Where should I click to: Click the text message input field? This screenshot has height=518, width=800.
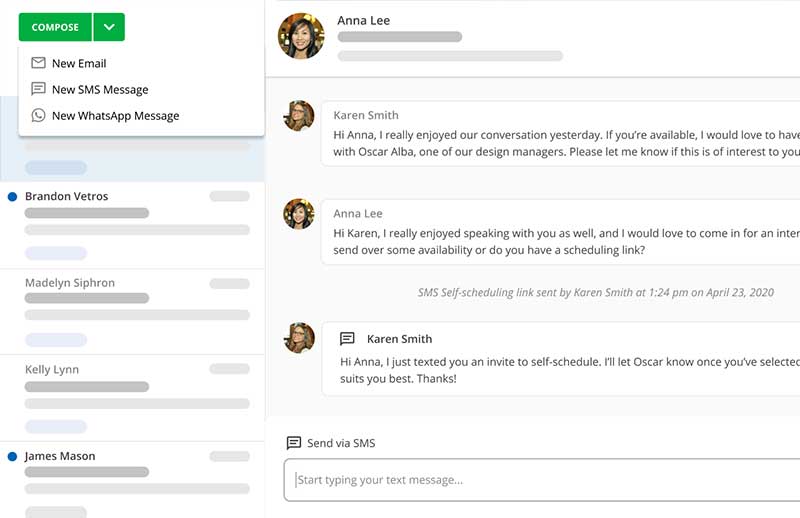pyautogui.click(x=540, y=480)
